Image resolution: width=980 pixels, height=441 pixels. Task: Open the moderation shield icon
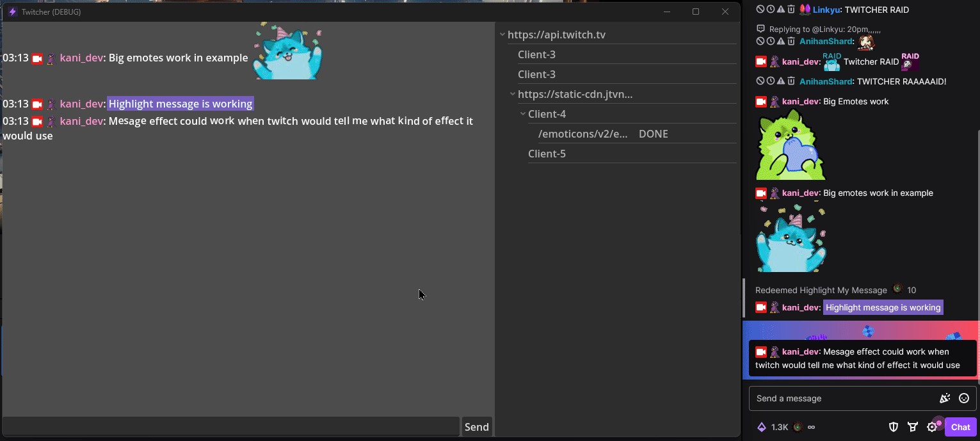tap(894, 427)
